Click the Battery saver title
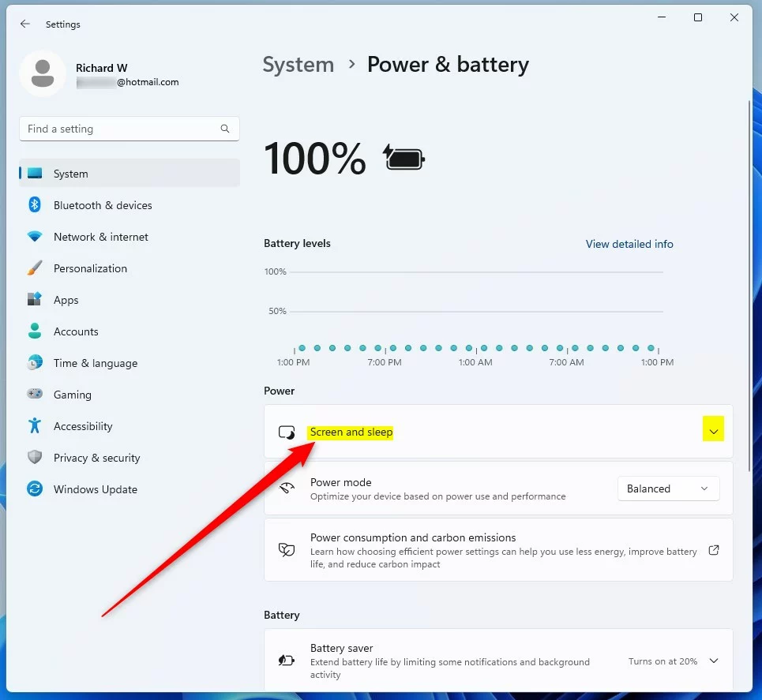 point(341,648)
